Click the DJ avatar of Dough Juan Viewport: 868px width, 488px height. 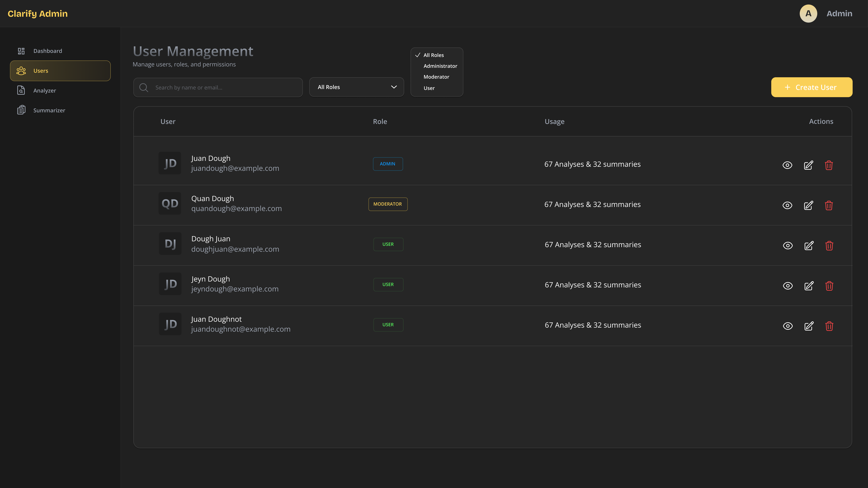pyautogui.click(x=170, y=244)
